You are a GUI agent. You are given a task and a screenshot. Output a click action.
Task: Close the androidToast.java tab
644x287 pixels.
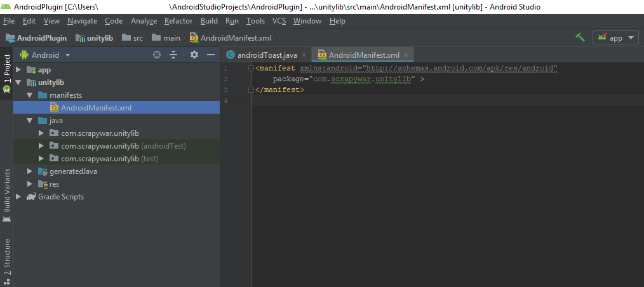coord(304,55)
